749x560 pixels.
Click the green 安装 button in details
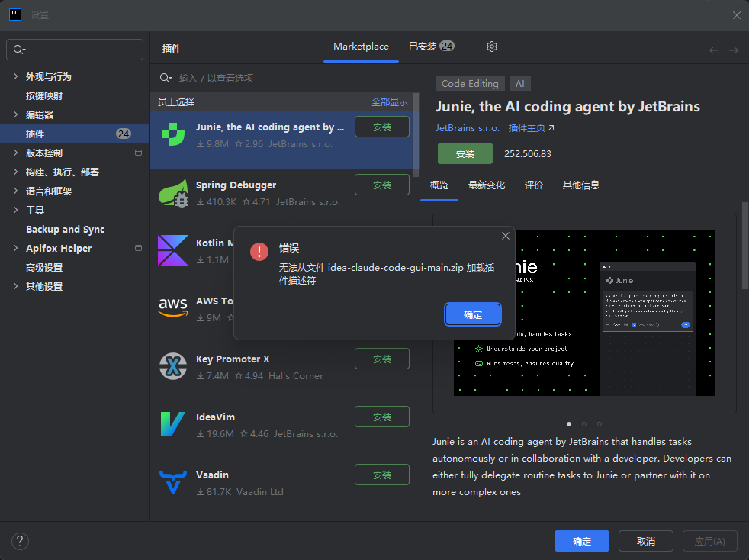pyautogui.click(x=465, y=154)
